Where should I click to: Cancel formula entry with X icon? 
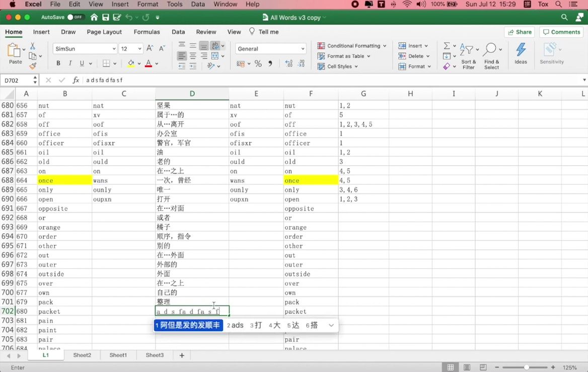click(x=48, y=80)
